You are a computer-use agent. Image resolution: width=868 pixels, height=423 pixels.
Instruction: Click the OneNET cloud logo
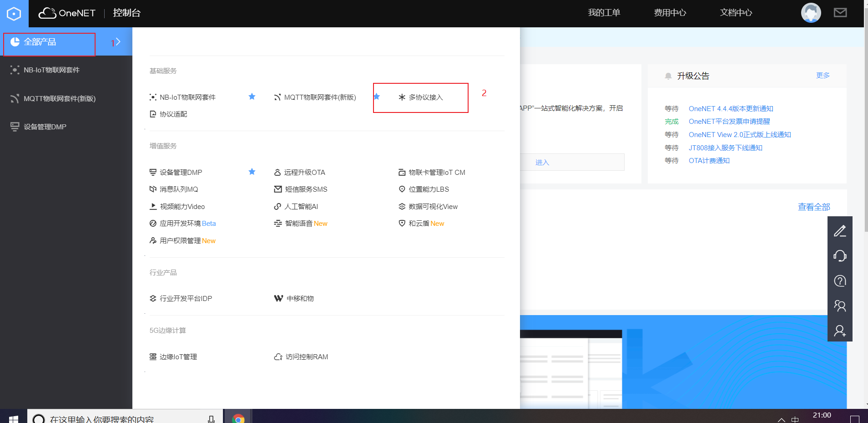67,13
